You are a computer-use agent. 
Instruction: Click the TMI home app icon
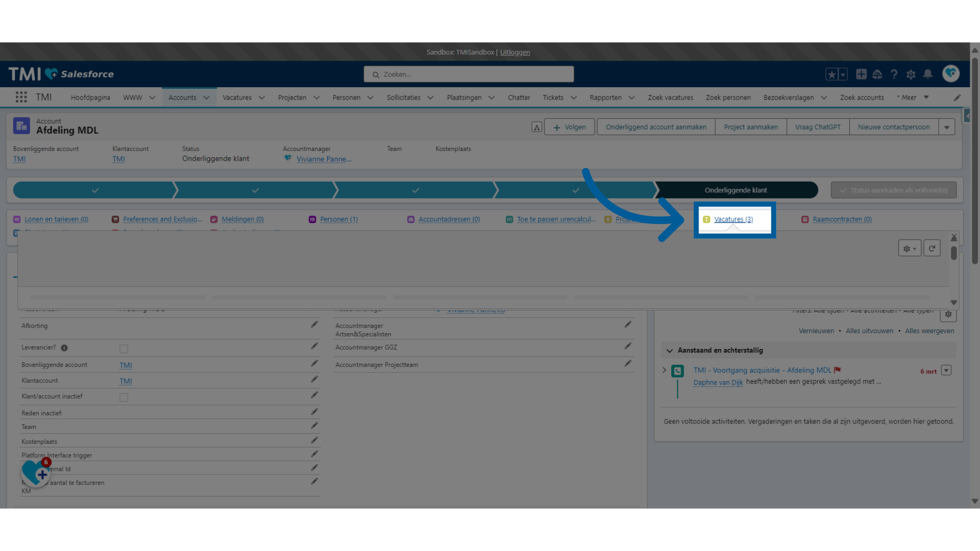point(44,97)
